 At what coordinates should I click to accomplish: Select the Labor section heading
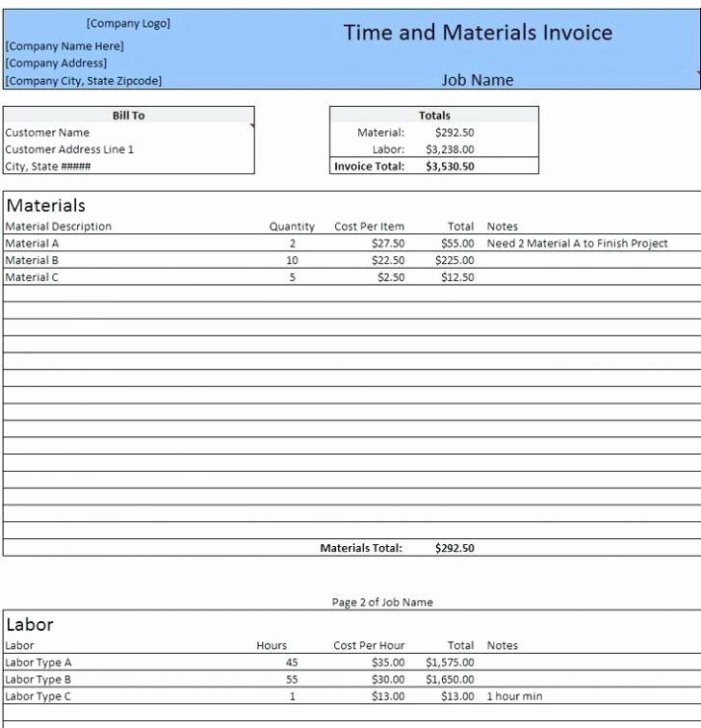(x=30, y=624)
